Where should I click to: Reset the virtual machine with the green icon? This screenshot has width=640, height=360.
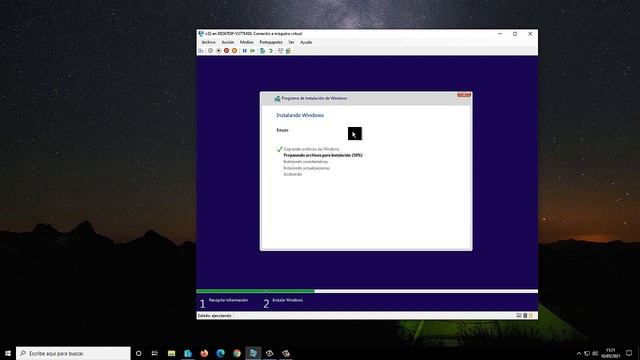click(x=253, y=51)
